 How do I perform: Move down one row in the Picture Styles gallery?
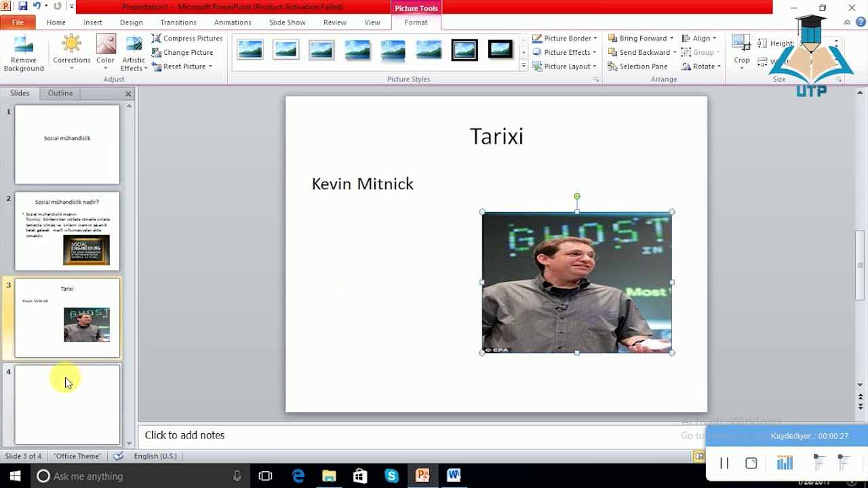(x=524, y=52)
